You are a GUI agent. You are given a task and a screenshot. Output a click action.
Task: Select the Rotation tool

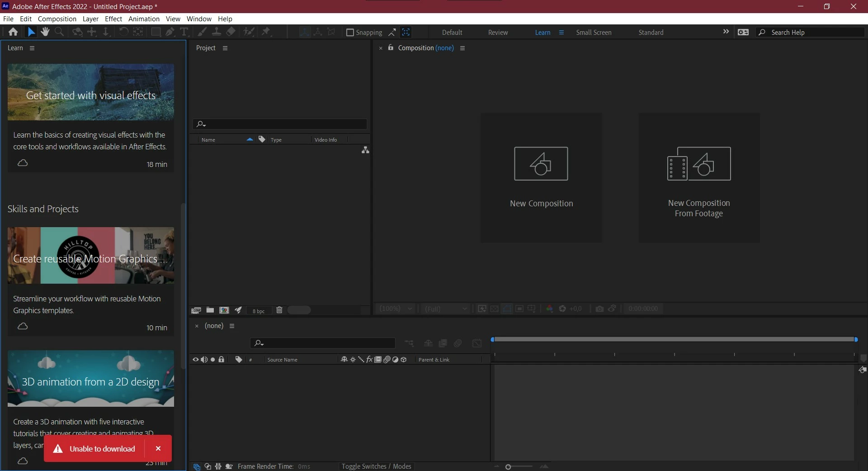[x=123, y=32]
